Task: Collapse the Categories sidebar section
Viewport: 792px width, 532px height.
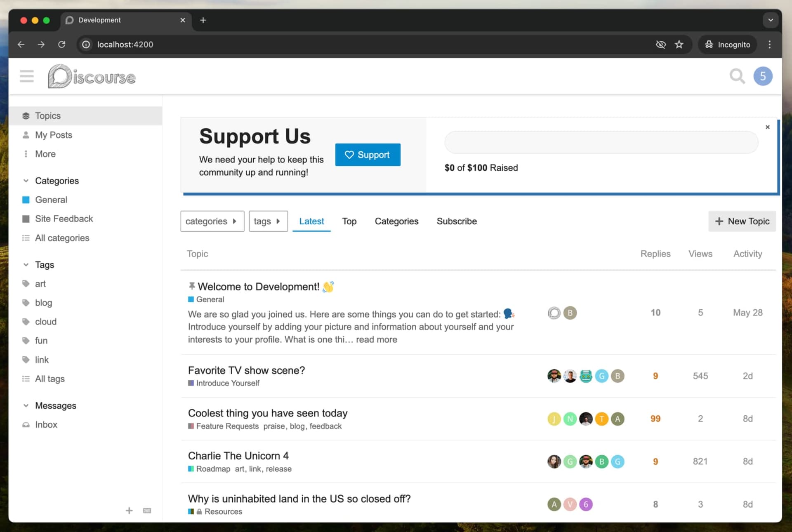Action: click(x=26, y=181)
